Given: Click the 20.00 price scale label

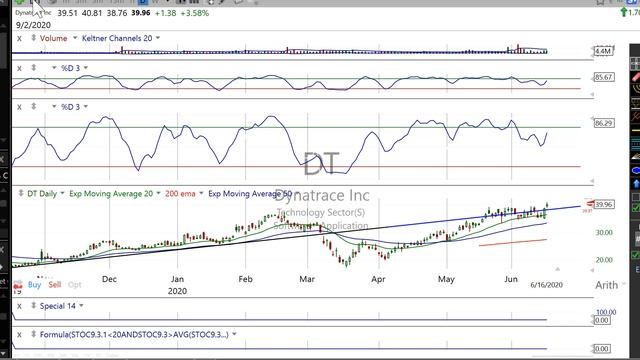Looking at the screenshot, I should 604,260.
